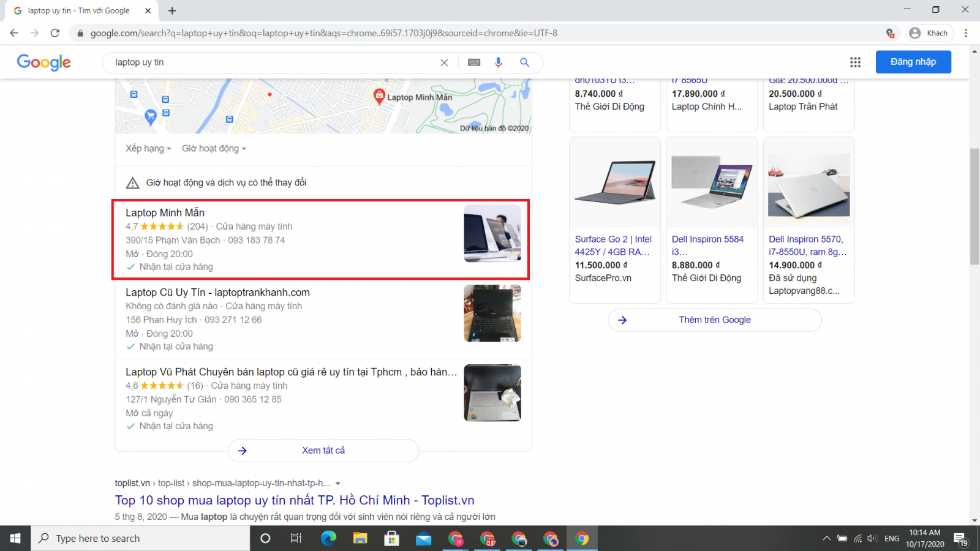Open Dell Inspiron 5570 product link
980x551 pixels.
pos(808,246)
